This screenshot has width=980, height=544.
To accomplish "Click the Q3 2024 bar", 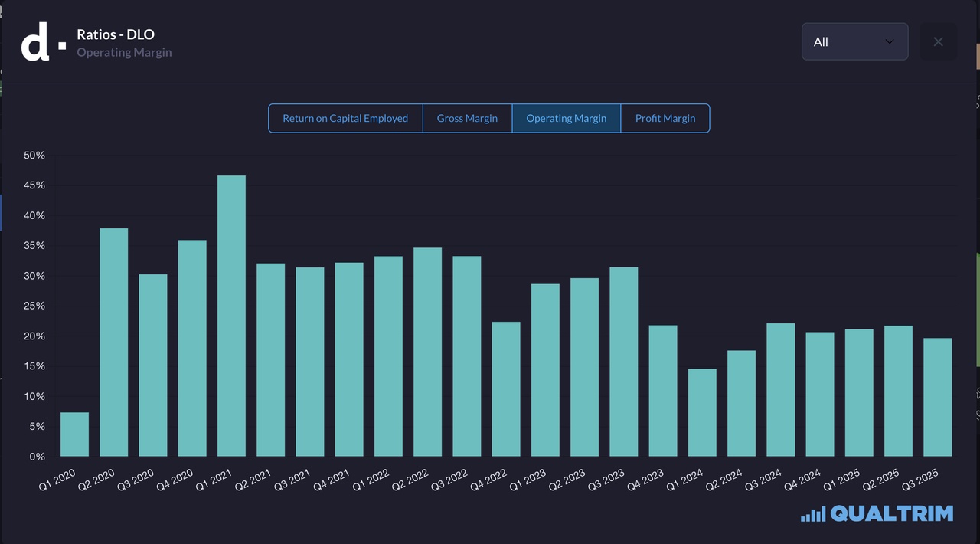I will [x=780, y=390].
